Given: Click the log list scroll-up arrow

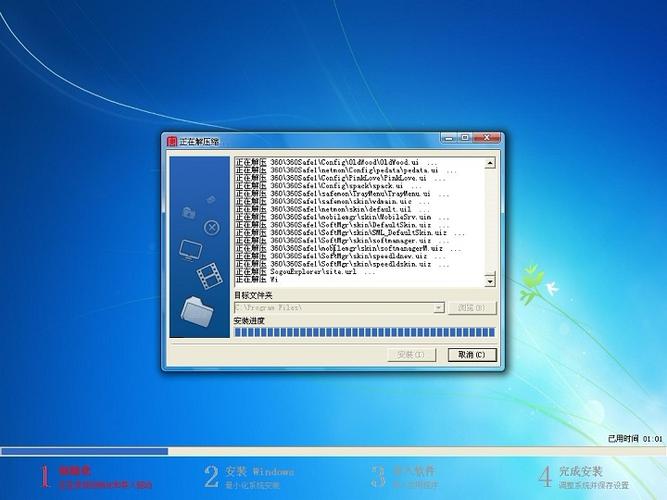Looking at the screenshot, I should [490, 163].
